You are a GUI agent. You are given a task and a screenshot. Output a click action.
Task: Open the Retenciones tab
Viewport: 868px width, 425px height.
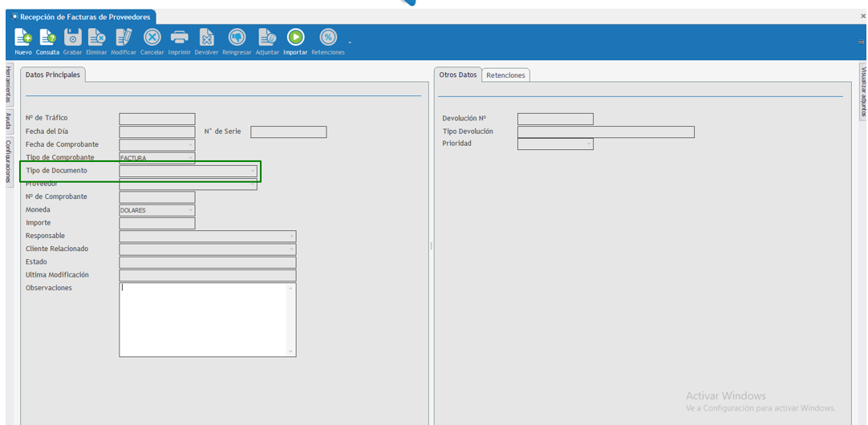pos(505,75)
